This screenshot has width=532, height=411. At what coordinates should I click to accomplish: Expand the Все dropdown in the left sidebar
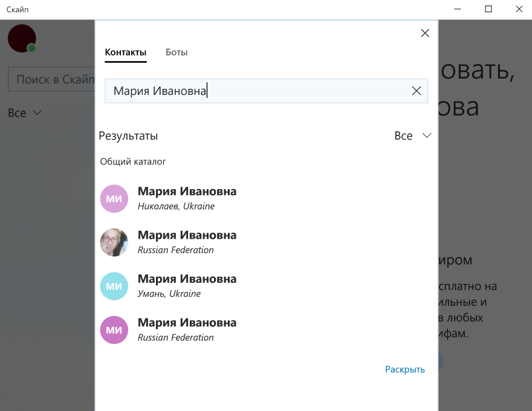[25, 113]
